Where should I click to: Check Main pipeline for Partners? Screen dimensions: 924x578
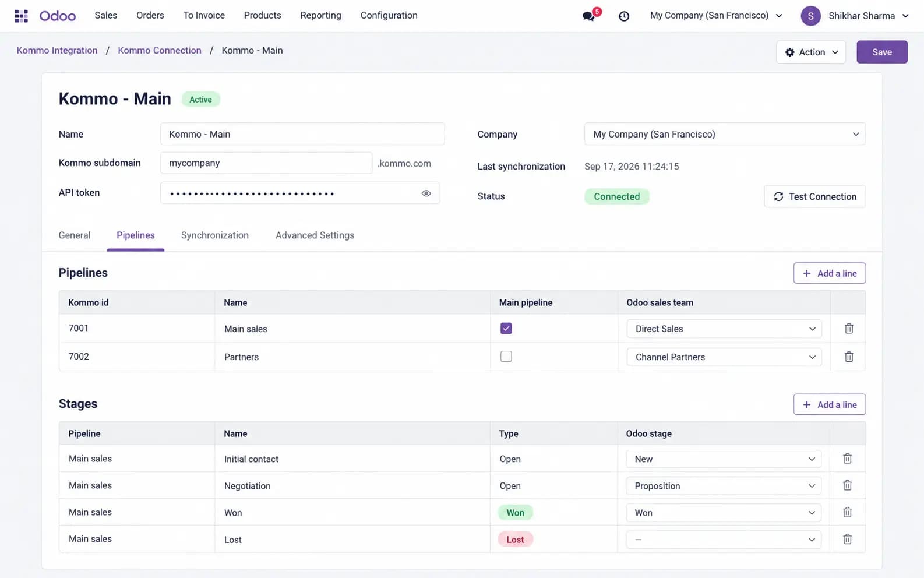tap(506, 357)
